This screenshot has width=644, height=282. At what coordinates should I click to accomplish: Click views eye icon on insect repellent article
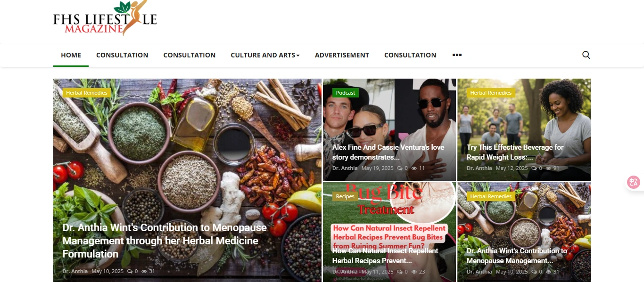pyautogui.click(x=414, y=272)
